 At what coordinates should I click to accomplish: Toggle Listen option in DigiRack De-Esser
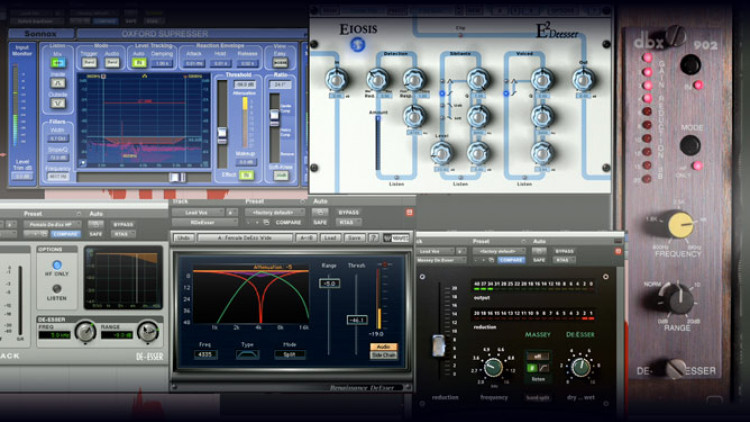(56, 289)
